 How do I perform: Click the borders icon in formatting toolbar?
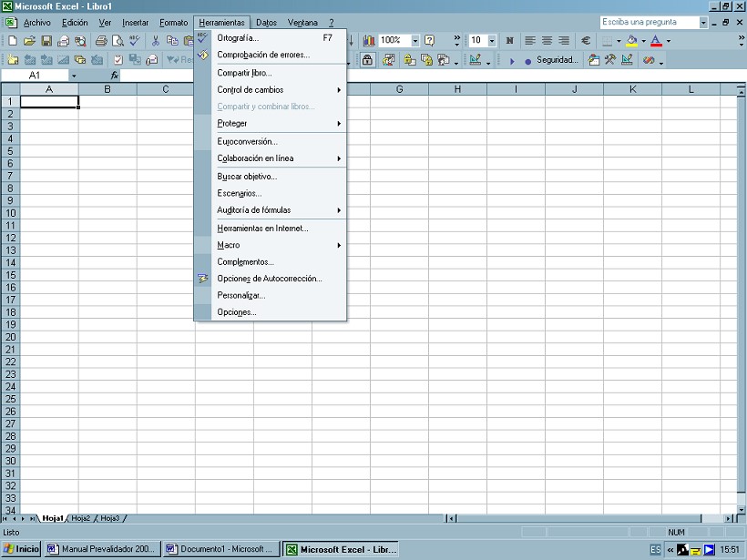(x=607, y=41)
